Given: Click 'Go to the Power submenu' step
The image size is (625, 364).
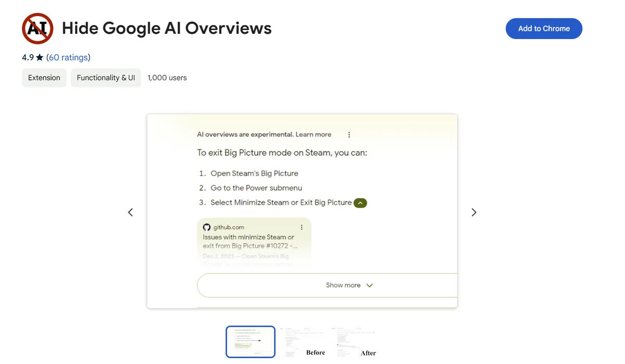Looking at the screenshot, I should (256, 188).
